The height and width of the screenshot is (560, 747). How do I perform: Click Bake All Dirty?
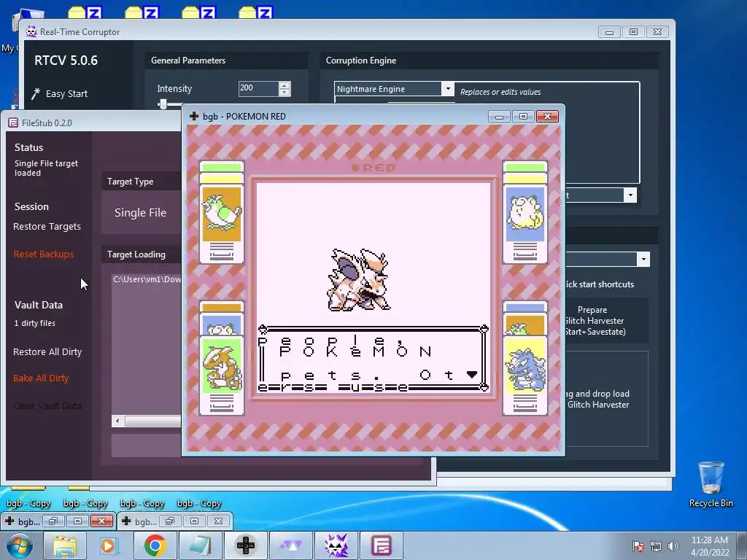point(41,378)
